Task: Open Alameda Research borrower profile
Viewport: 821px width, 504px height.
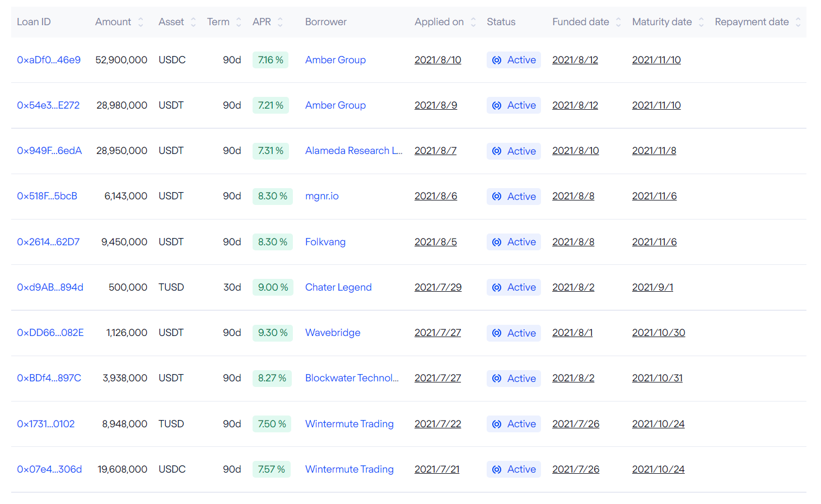Action: point(353,151)
